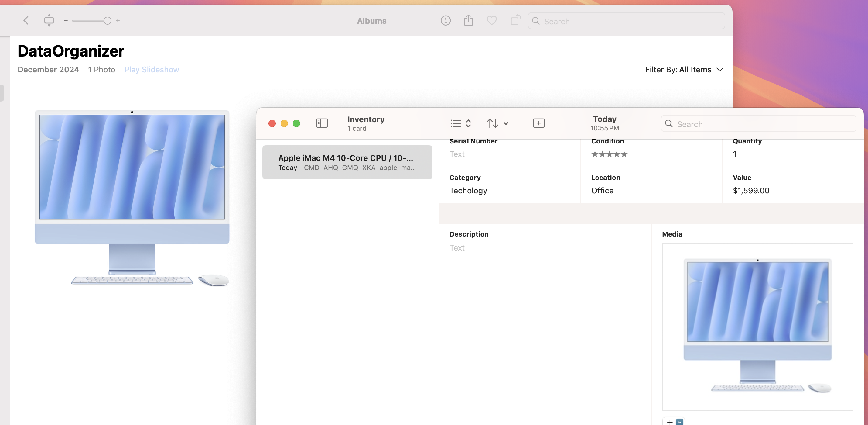Open the sort order dropdown
This screenshot has width=868, height=425.
tap(498, 123)
